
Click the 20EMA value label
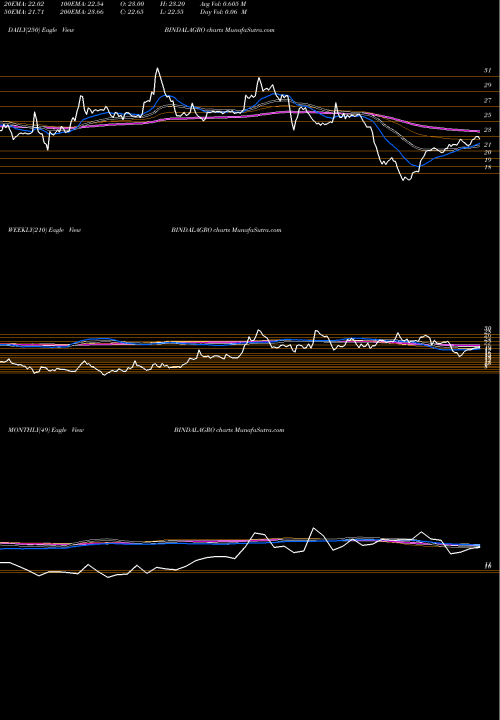(x=22, y=4)
